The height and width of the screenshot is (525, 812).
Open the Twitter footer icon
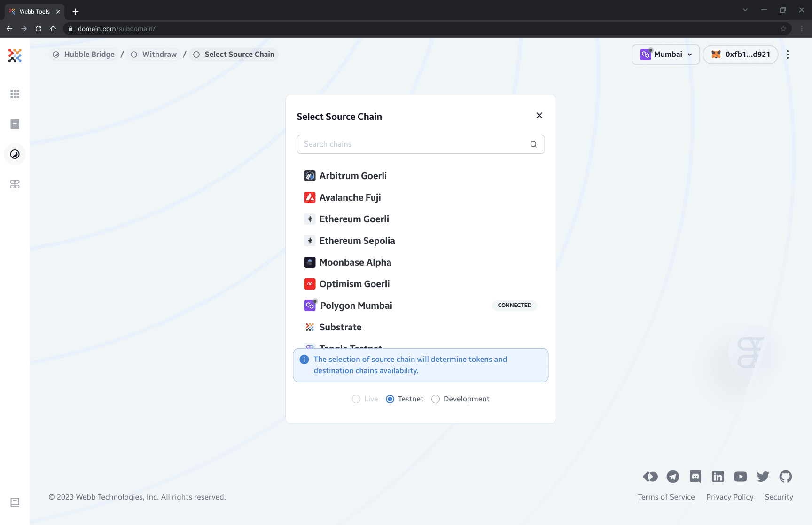(x=763, y=477)
